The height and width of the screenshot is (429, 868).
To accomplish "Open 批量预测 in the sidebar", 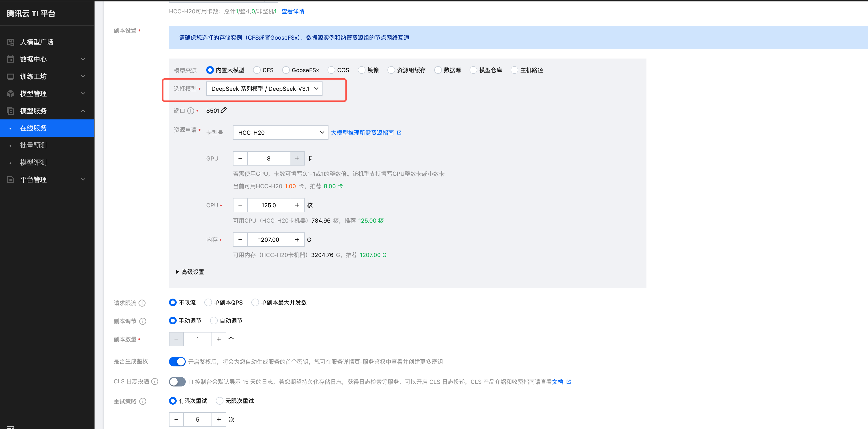I will [x=33, y=145].
